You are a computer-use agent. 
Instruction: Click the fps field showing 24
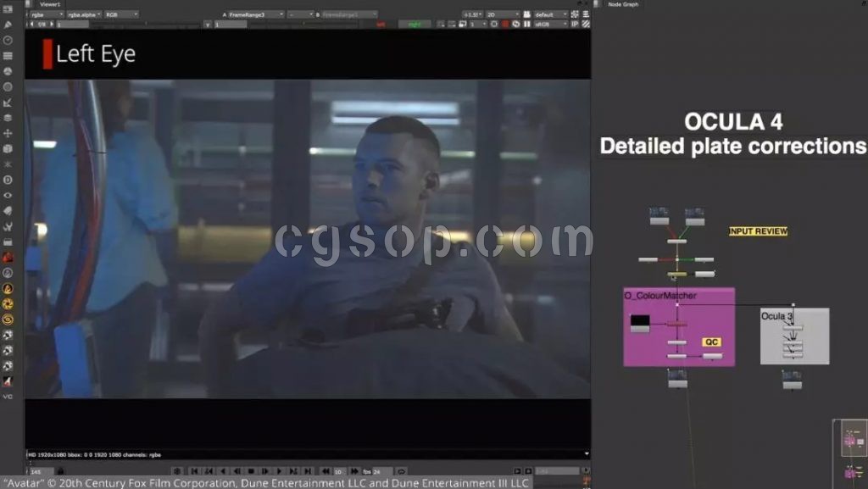click(381, 472)
